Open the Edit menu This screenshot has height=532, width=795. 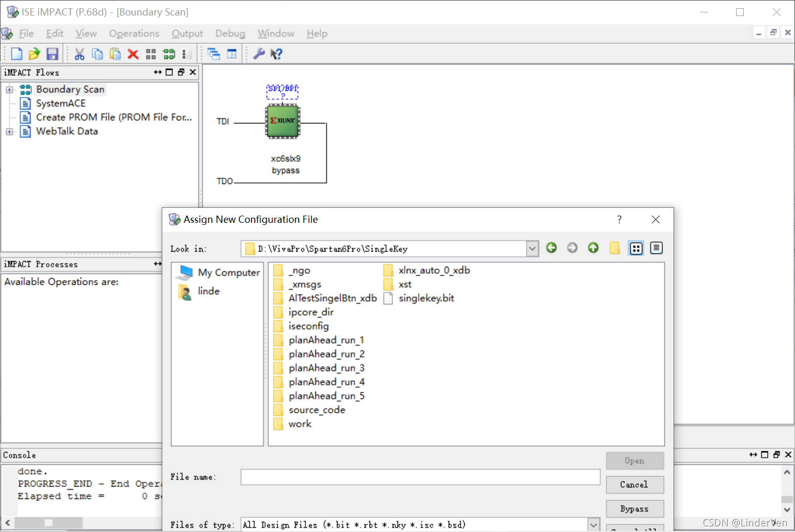click(55, 34)
